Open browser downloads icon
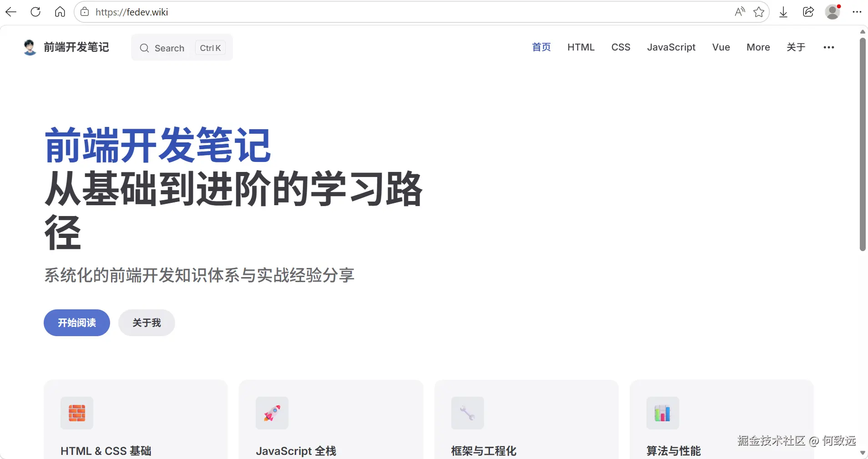 783,12
